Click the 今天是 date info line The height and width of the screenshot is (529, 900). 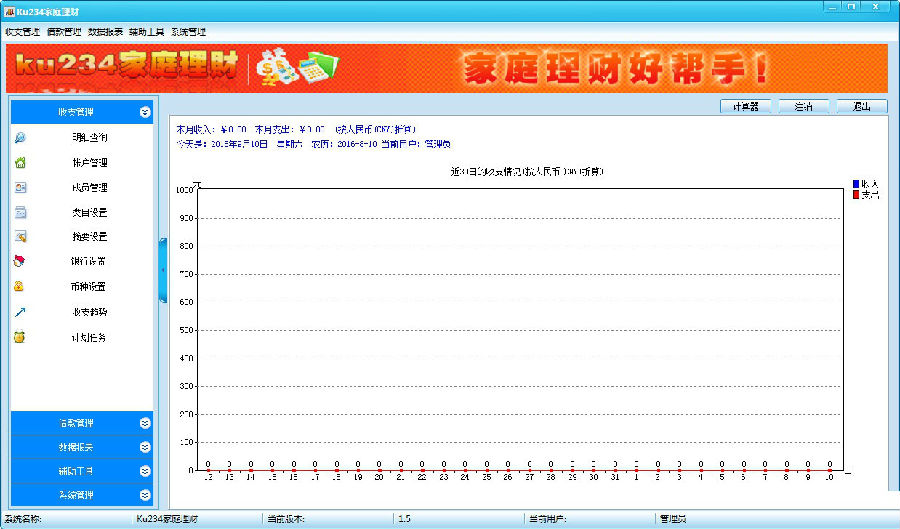point(313,144)
